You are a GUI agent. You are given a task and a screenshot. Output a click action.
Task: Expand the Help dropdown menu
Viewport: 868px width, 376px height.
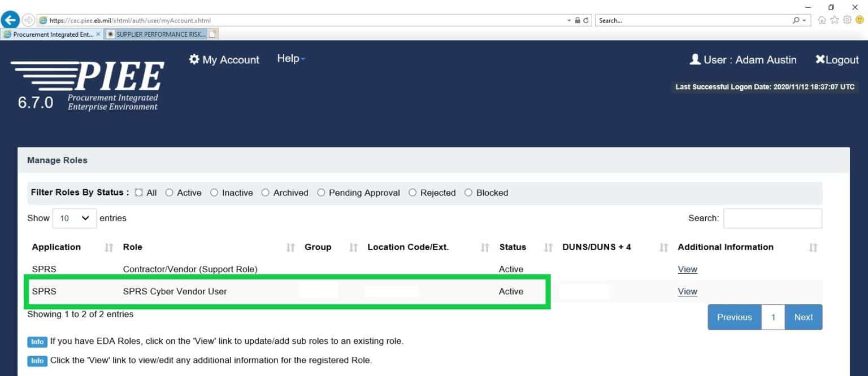pyautogui.click(x=291, y=59)
